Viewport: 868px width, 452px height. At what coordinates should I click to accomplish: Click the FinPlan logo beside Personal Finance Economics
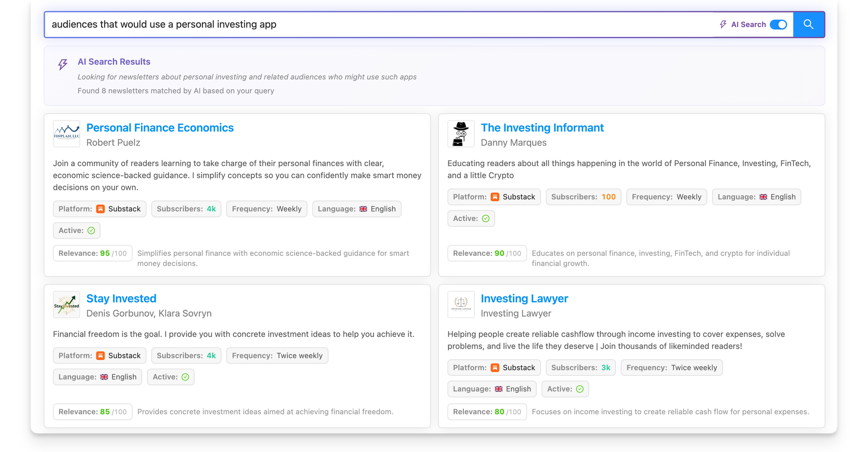tap(66, 134)
